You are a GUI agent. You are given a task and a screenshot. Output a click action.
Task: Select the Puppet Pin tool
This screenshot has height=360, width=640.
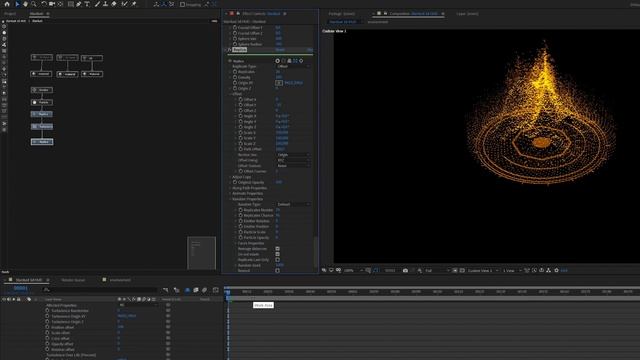(x=133, y=4)
